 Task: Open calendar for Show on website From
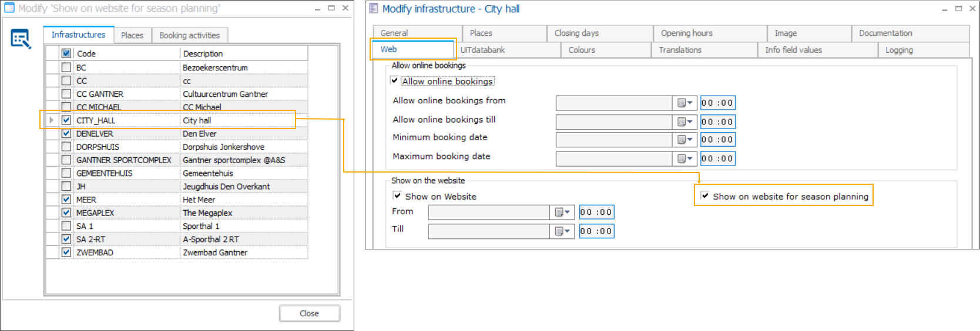click(562, 212)
